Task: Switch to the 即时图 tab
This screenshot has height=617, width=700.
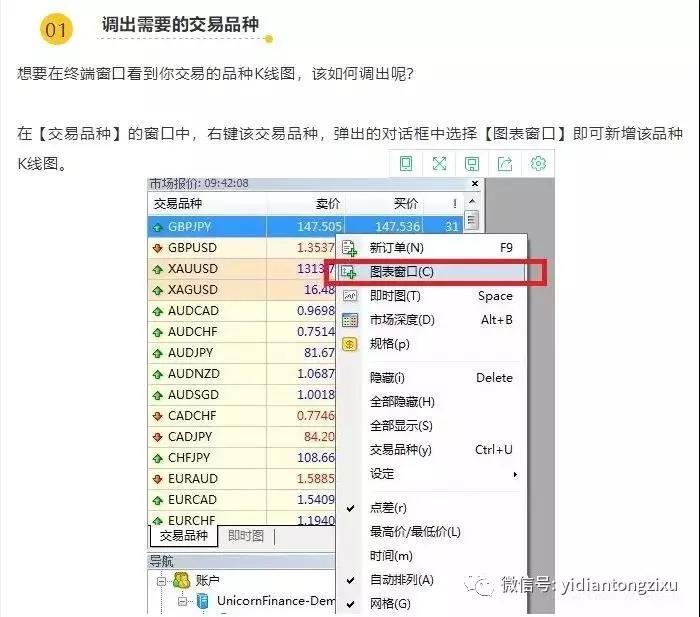Action: click(246, 536)
